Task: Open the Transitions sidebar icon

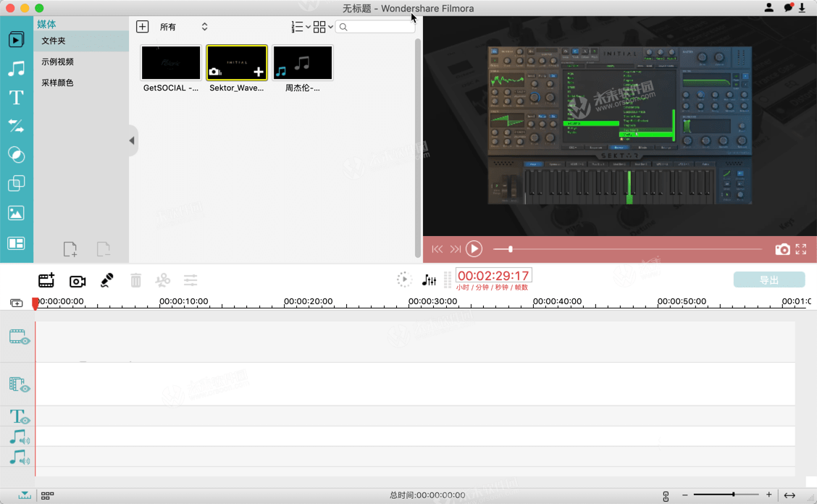Action: click(16, 125)
